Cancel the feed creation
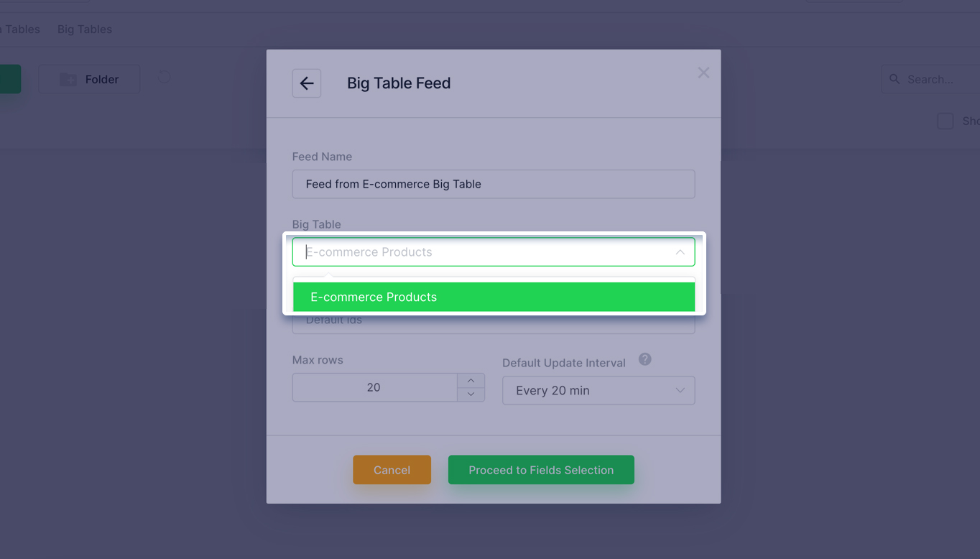This screenshot has height=559, width=980. pyautogui.click(x=392, y=470)
